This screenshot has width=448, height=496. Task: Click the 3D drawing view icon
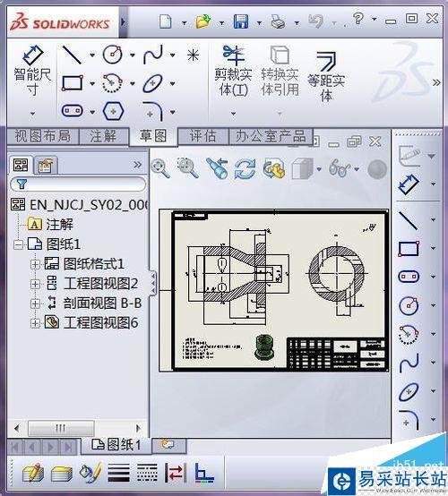[x=274, y=168]
